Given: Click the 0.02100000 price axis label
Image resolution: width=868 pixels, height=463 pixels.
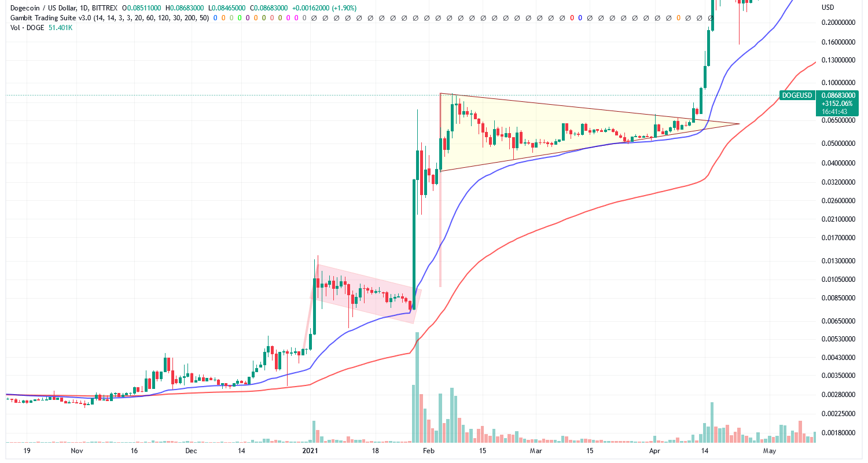Looking at the screenshot, I should point(839,219).
